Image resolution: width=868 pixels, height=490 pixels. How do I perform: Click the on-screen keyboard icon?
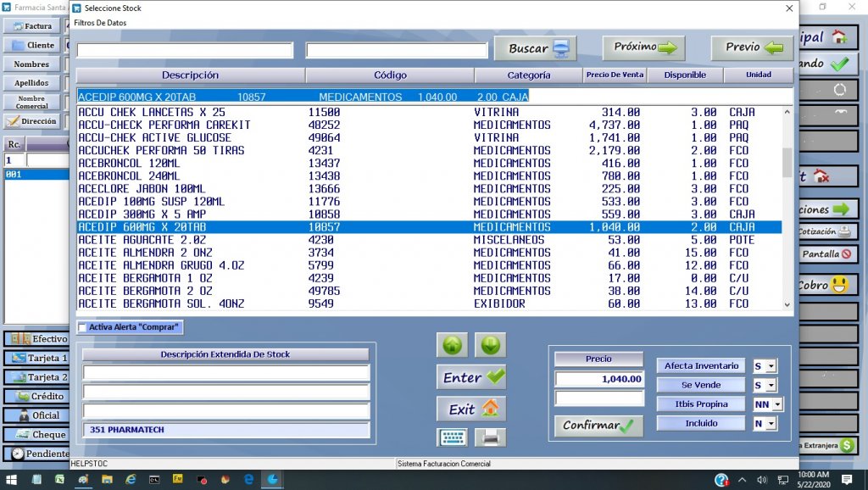pyautogui.click(x=452, y=437)
